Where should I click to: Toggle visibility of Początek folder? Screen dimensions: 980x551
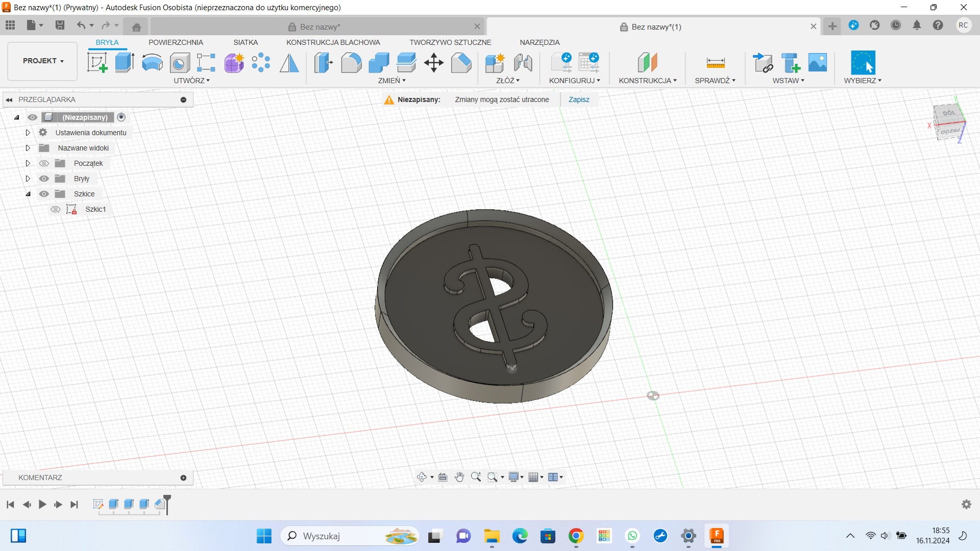tap(44, 163)
